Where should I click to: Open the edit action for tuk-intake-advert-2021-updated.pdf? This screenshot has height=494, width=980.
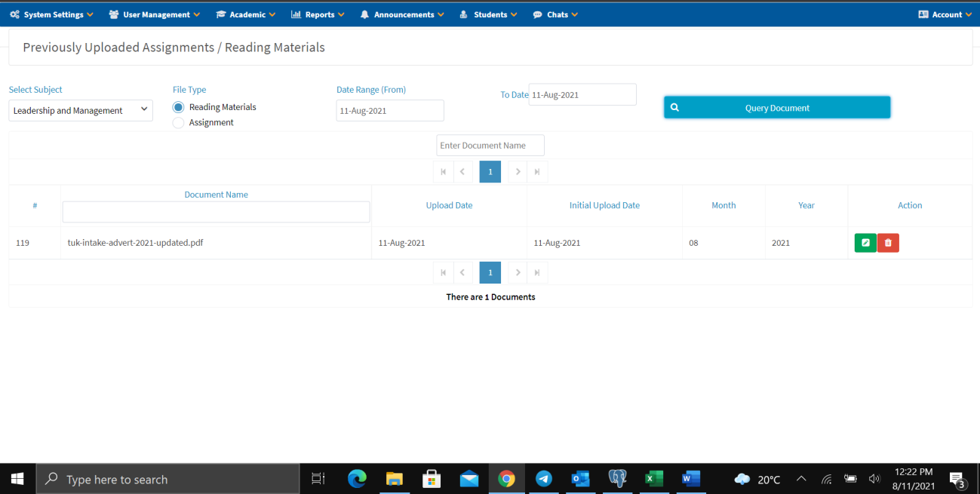point(865,243)
